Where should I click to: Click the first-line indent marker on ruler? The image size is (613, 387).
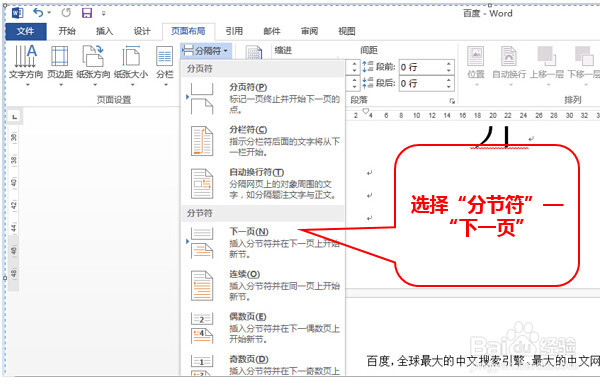click(x=365, y=111)
